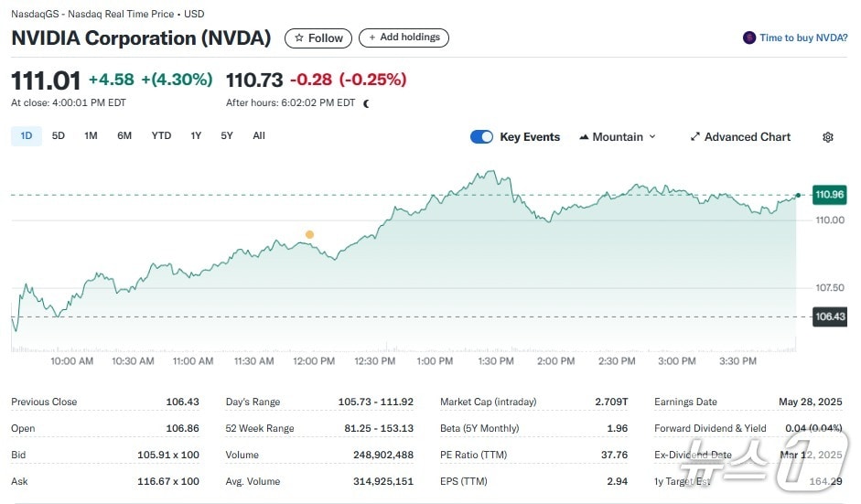Click the Mountain chart type icon
This screenshot has height=504, width=861.
pos(584,137)
